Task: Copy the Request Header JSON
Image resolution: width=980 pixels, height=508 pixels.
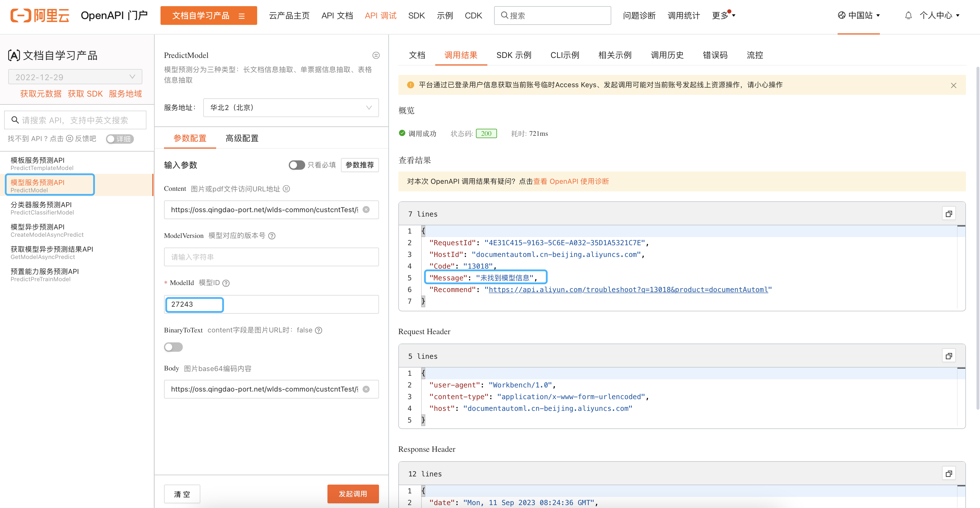Action: click(x=949, y=356)
